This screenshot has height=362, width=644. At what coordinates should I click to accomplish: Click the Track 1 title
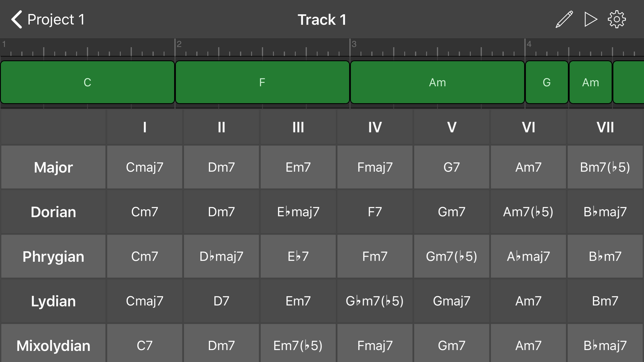click(x=321, y=19)
